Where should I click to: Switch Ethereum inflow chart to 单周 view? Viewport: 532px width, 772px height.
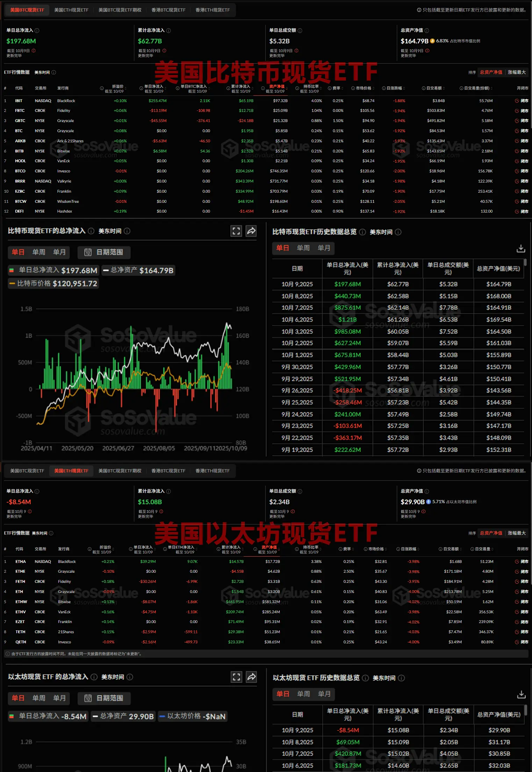pyautogui.click(x=39, y=698)
